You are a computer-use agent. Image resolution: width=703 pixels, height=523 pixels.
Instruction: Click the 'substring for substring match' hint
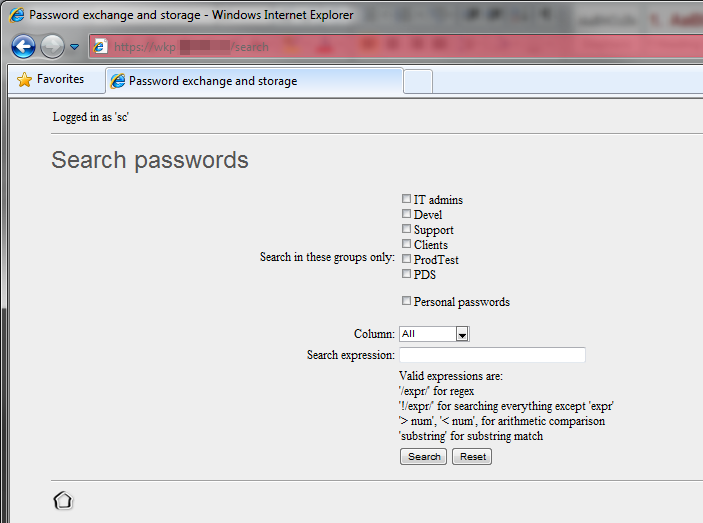click(471, 436)
